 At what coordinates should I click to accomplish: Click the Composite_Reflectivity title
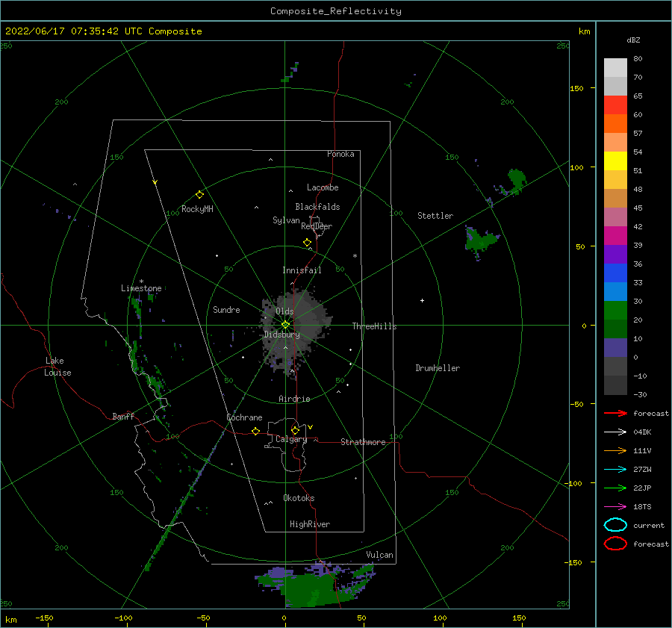click(336, 11)
